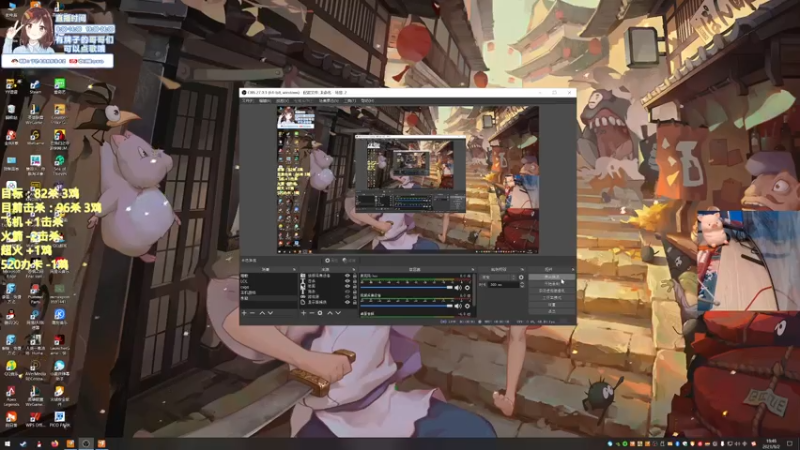Click Start Recording in Controls panel
The width and height of the screenshot is (800, 450).
[552, 284]
